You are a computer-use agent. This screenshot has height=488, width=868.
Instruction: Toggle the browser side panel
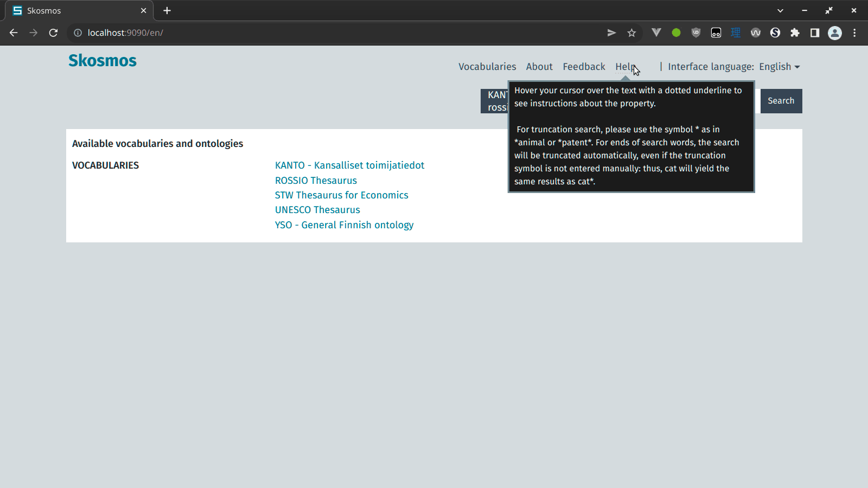[815, 33]
